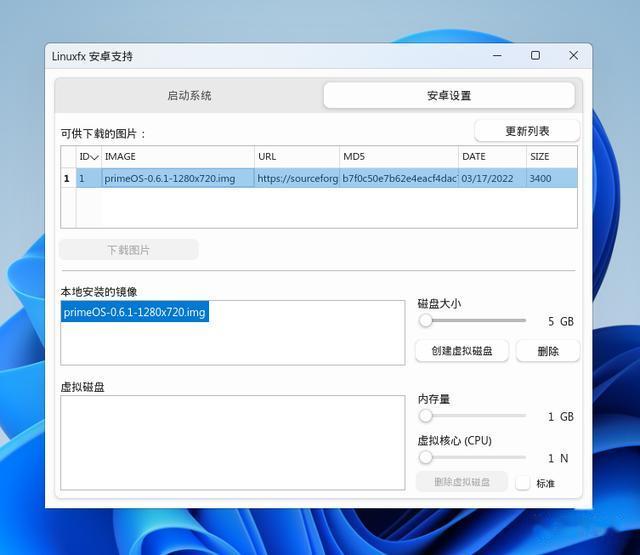This screenshot has width=640, height=555.
Task: Click the URL column header
Action: pos(297,157)
